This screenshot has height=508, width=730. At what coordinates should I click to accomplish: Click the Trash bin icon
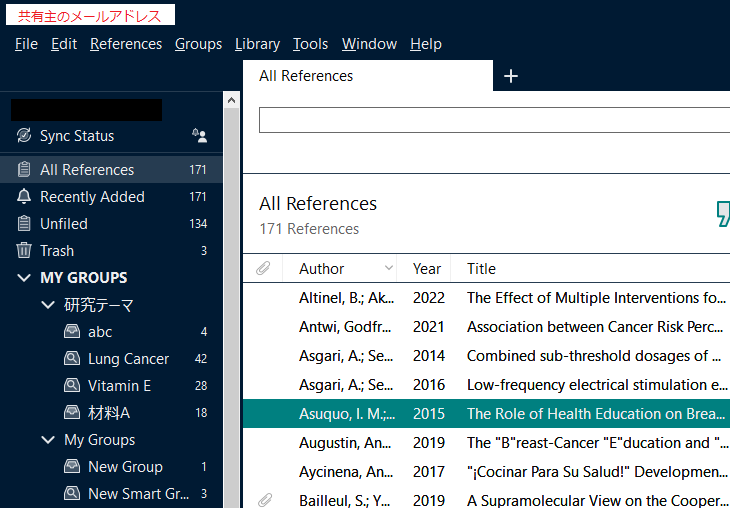click(24, 251)
